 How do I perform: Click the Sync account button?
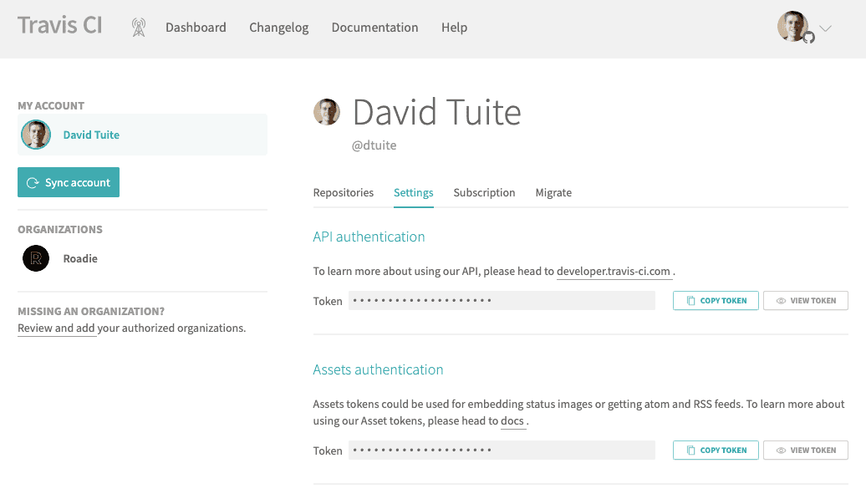(x=69, y=182)
